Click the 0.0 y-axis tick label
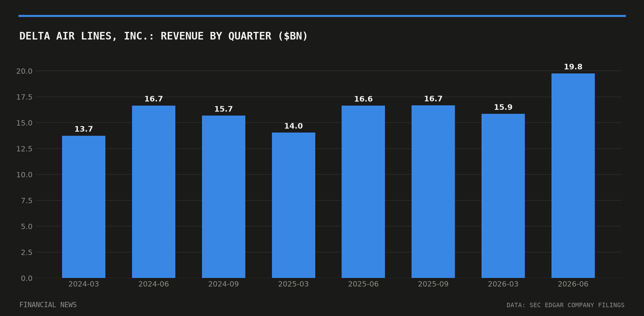This screenshot has height=316, width=644. tap(27, 278)
